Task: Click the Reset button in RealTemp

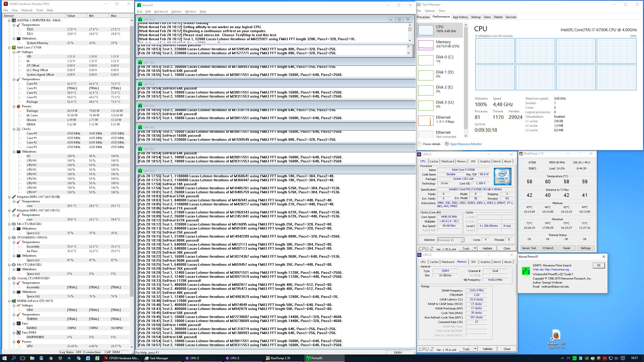Action: (x=567, y=248)
